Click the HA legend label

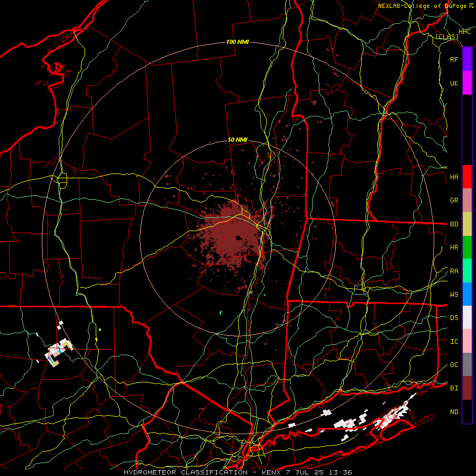(x=454, y=177)
